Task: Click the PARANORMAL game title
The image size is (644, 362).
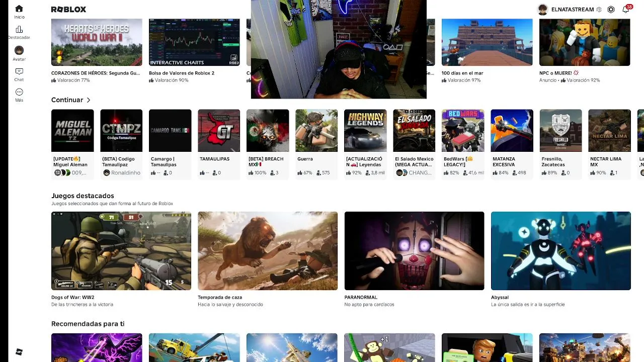Action: coord(361,297)
